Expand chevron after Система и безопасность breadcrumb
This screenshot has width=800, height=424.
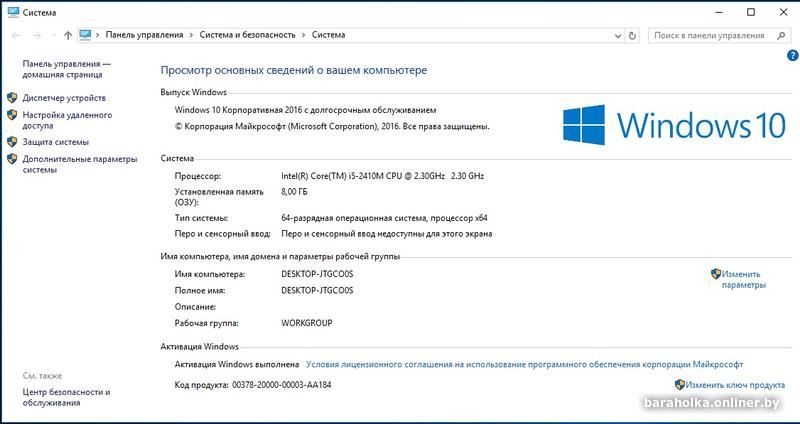pos(304,35)
